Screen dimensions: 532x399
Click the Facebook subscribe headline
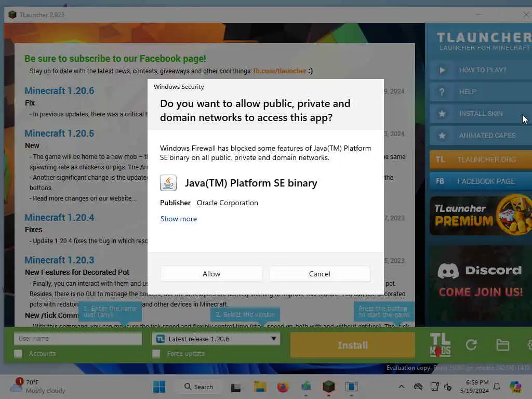(115, 59)
